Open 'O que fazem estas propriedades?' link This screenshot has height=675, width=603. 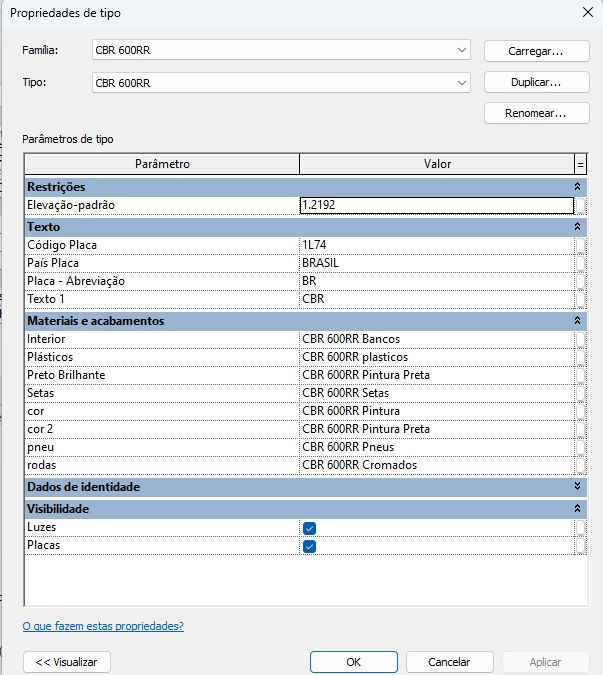click(103, 626)
